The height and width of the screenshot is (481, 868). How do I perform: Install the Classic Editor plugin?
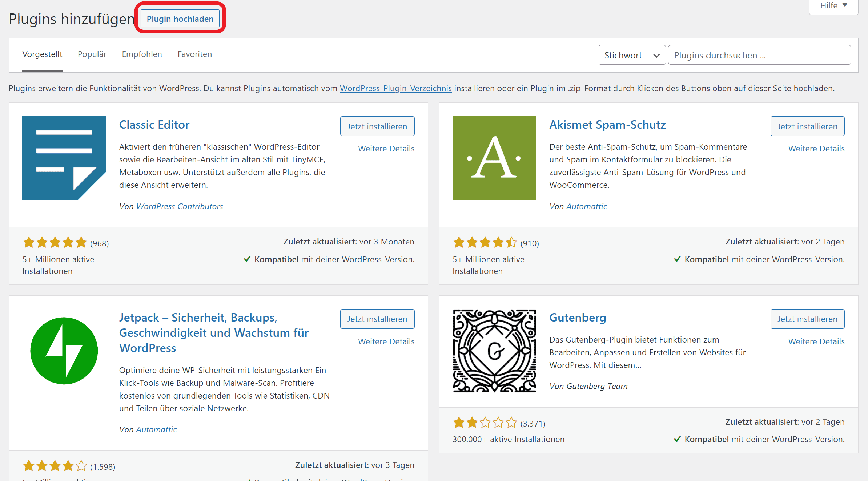point(377,126)
